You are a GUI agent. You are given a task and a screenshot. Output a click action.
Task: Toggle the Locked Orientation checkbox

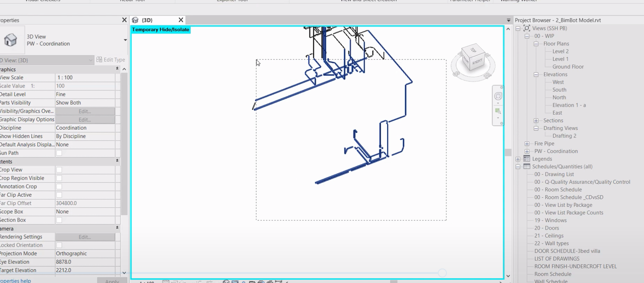pos(59,245)
